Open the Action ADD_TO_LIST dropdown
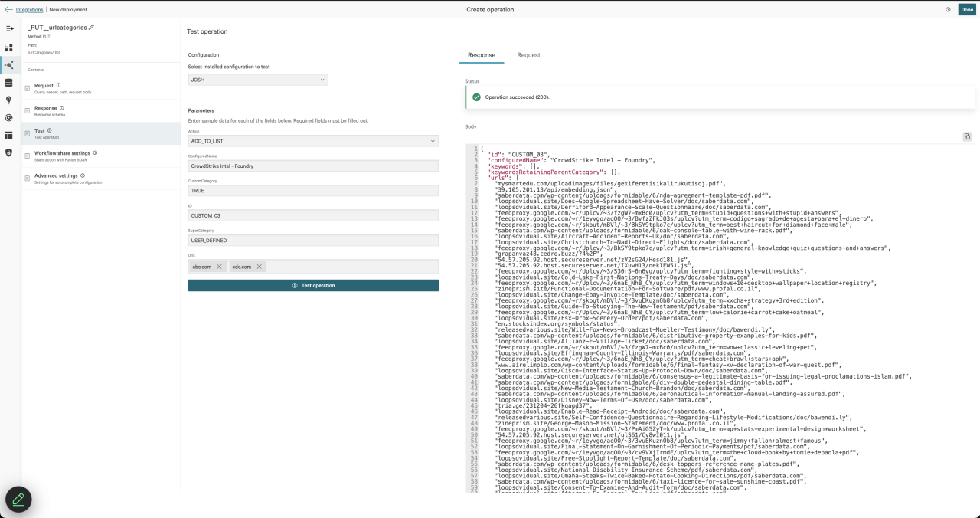This screenshot has width=980, height=518. coord(313,141)
